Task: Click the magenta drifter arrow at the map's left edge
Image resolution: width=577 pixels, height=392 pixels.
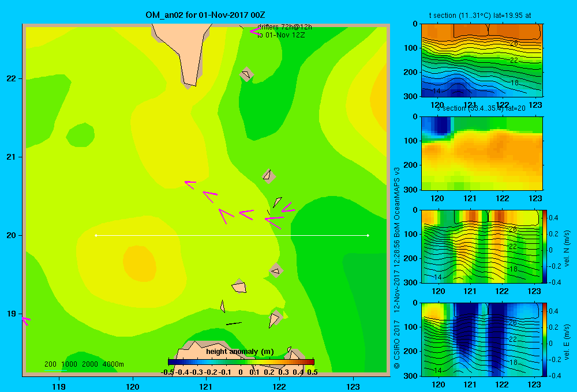Action: [26, 321]
